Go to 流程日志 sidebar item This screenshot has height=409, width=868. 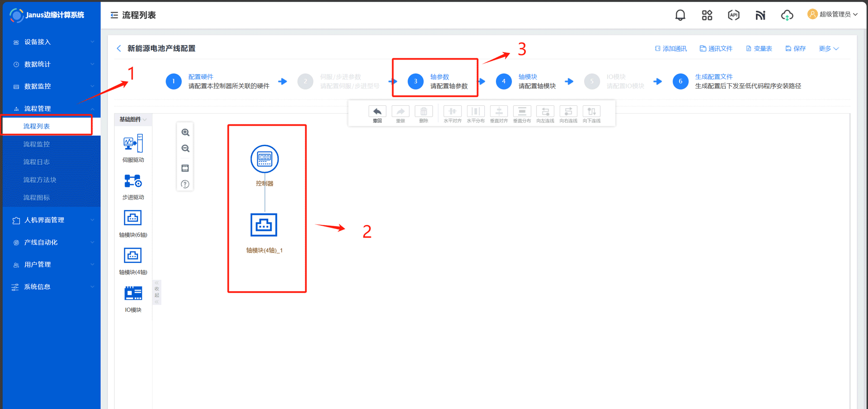(37, 162)
